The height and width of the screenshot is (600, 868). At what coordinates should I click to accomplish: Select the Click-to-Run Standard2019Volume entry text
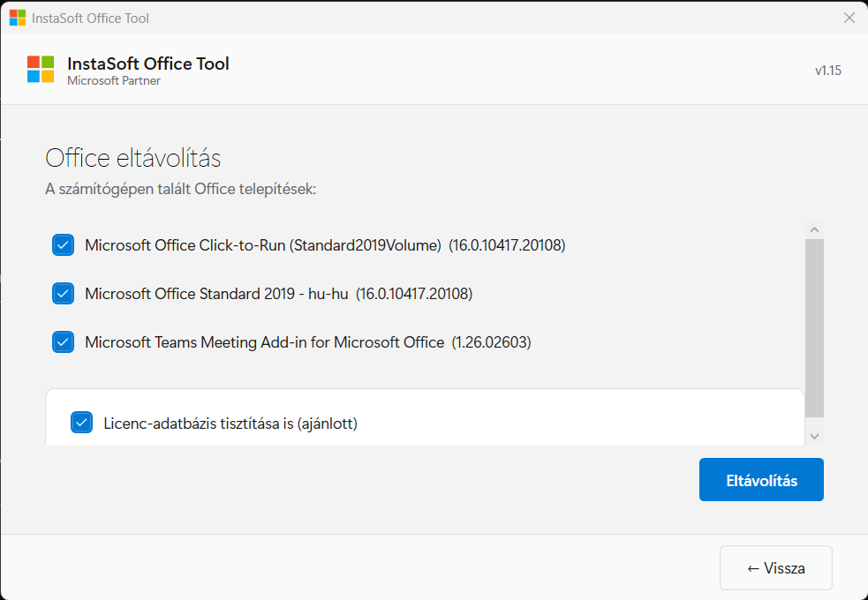tap(324, 245)
